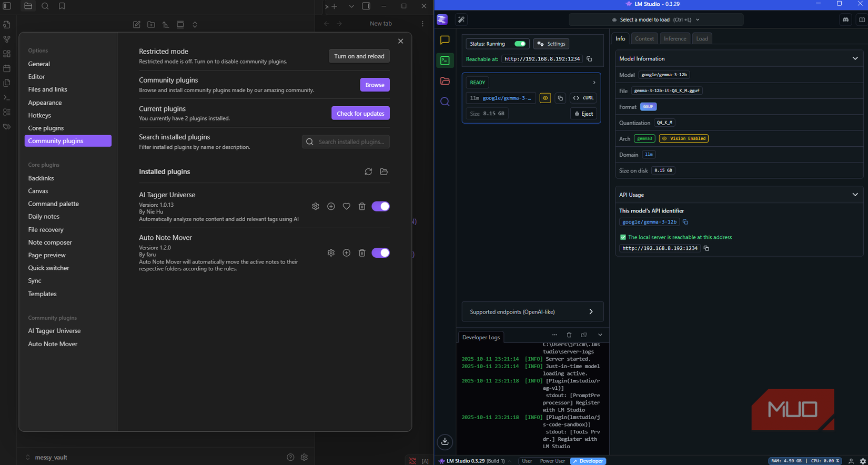
Task: Open the Select a model to load dropdown
Action: [655, 20]
